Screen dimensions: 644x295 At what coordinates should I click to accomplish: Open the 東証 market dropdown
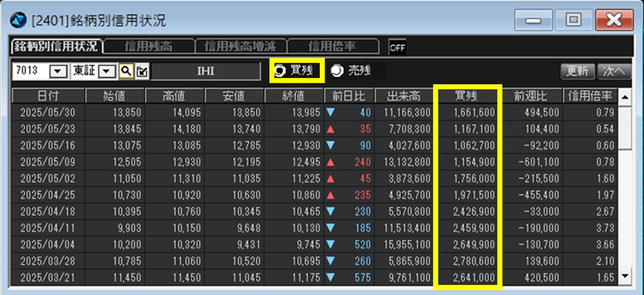click(x=108, y=71)
